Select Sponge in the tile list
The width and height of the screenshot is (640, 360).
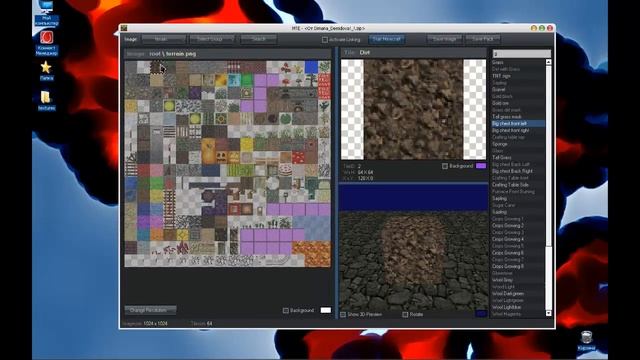[x=518, y=144]
